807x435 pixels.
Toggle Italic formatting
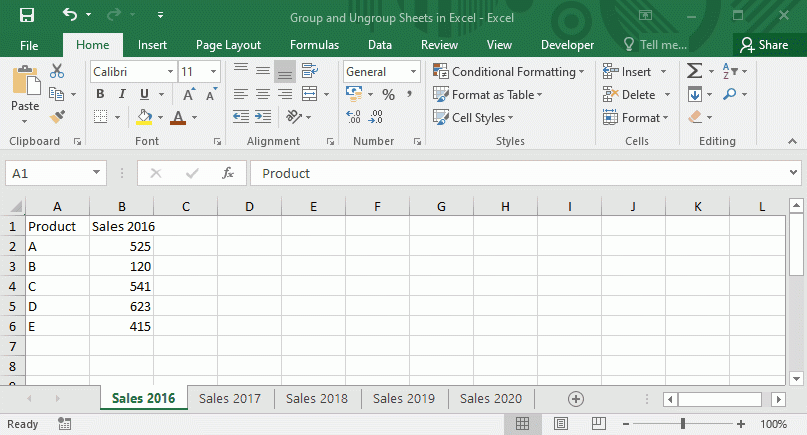(x=123, y=94)
